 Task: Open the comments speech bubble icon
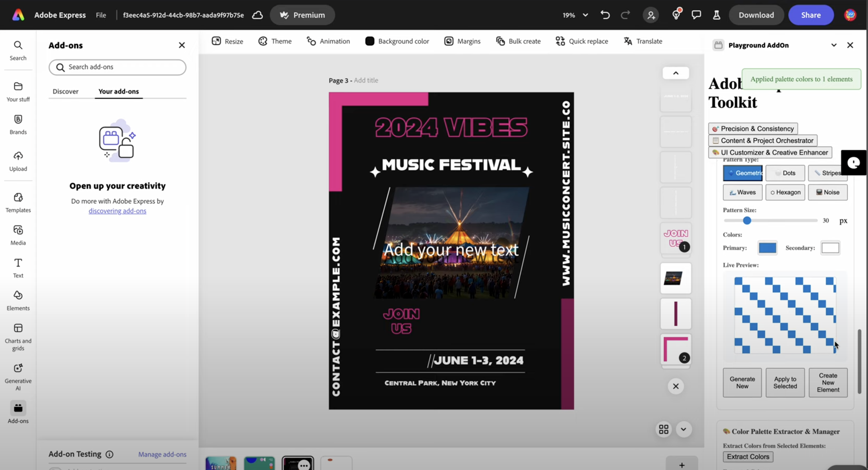pos(696,15)
